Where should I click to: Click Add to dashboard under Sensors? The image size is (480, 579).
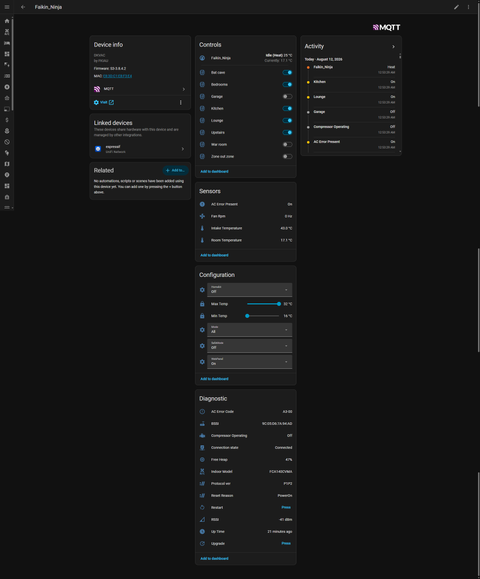[214, 255]
